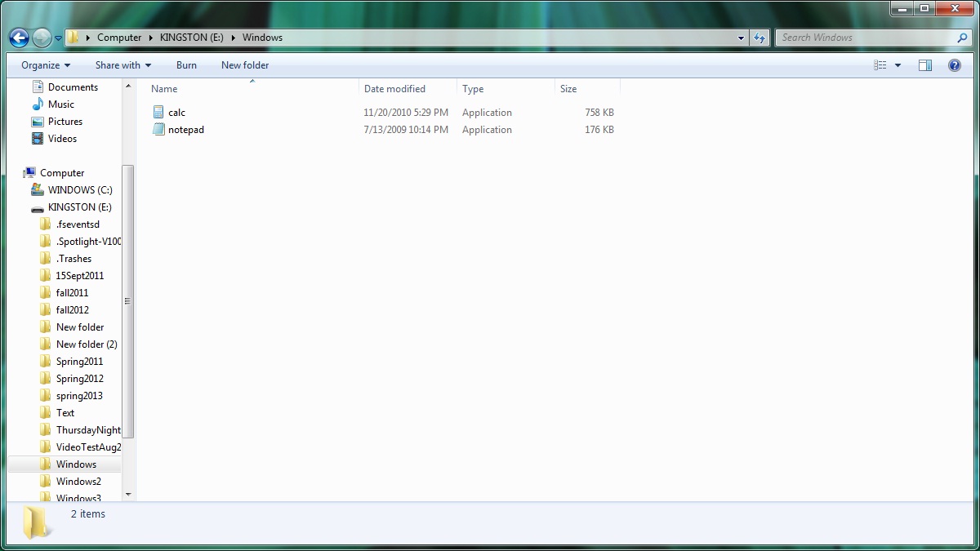Image resolution: width=980 pixels, height=551 pixels.
Task: Click the Forward navigation arrow
Action: click(x=42, y=38)
